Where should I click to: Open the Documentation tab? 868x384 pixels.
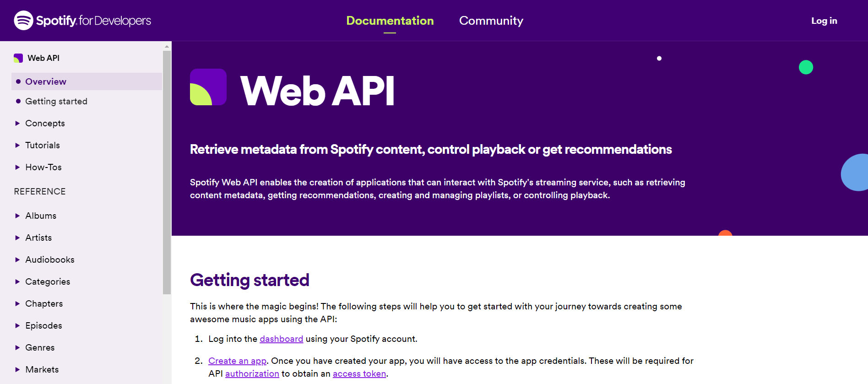[390, 21]
